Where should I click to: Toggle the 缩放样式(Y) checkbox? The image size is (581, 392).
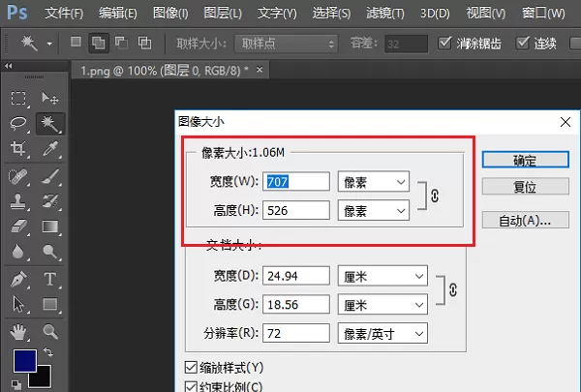click(191, 368)
